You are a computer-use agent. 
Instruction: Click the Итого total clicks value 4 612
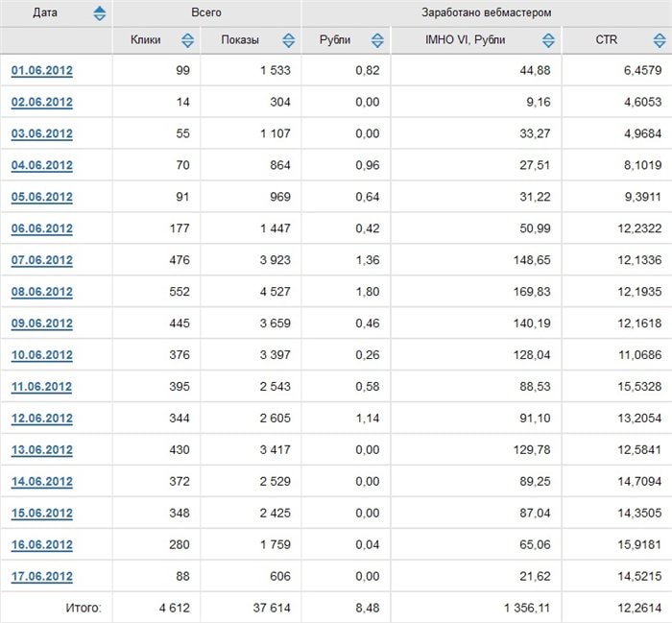tap(171, 608)
